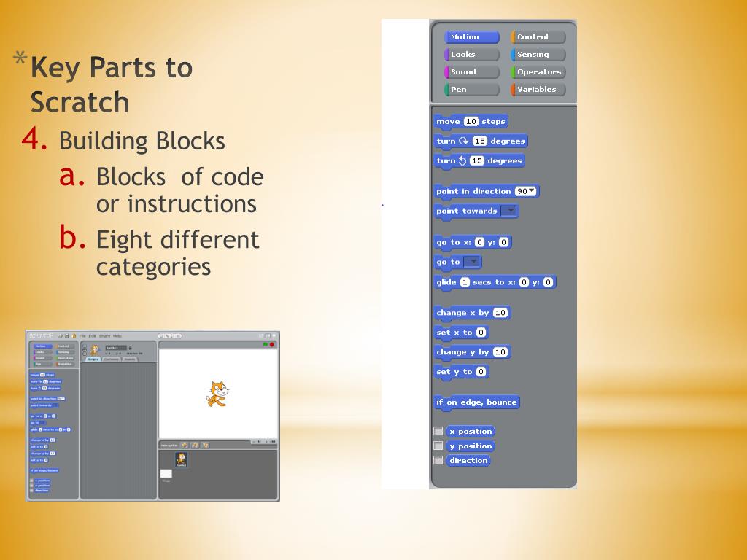Click surprise sprite icon in small Scratch window
747x560 pixels.
click(x=205, y=446)
